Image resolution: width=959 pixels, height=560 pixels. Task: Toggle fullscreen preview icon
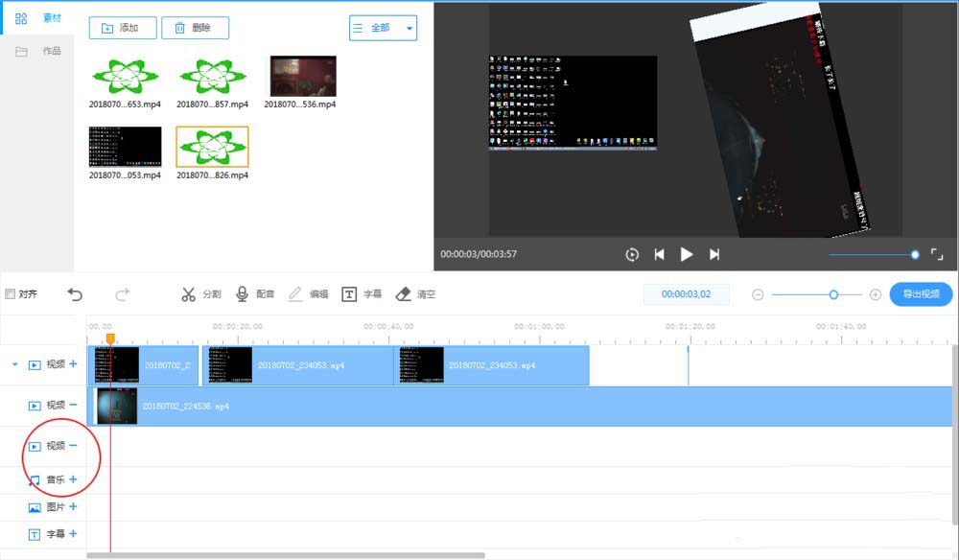pyautogui.click(x=937, y=254)
